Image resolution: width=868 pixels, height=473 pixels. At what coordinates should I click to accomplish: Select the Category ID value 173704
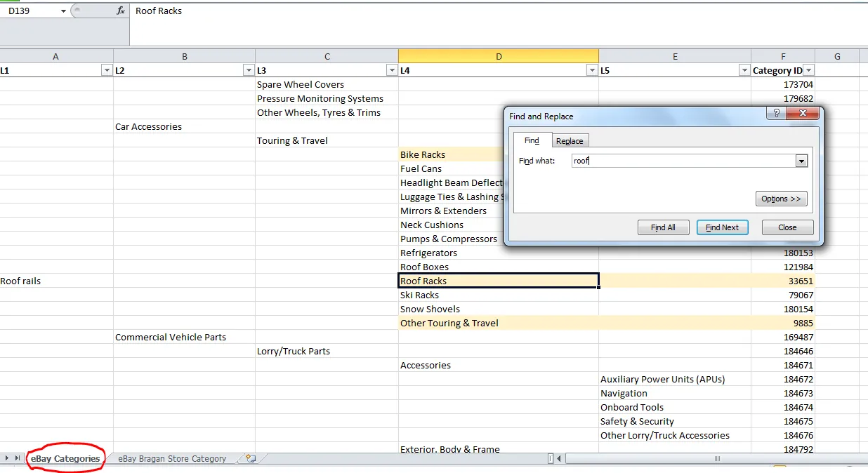tap(783, 84)
